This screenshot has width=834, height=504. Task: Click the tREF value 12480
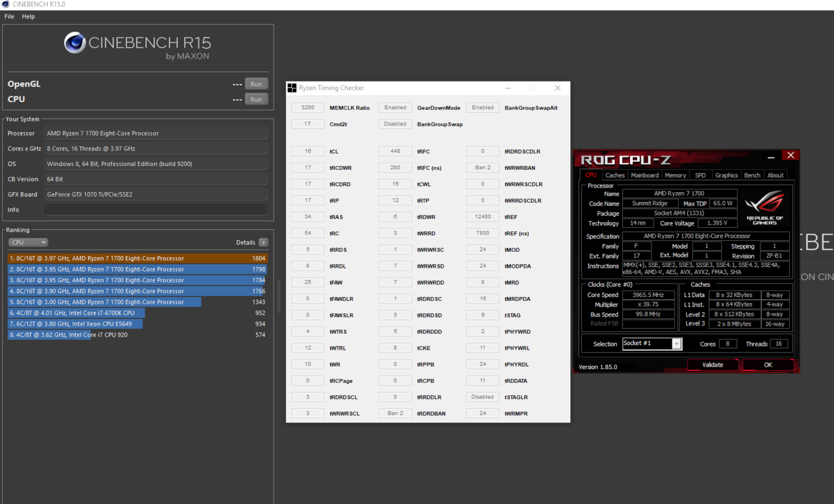click(x=483, y=217)
